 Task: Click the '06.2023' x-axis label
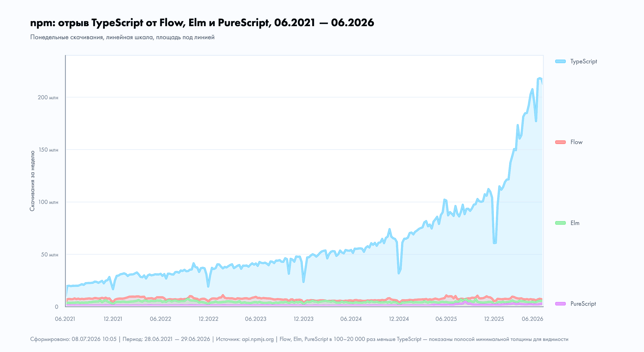click(256, 319)
